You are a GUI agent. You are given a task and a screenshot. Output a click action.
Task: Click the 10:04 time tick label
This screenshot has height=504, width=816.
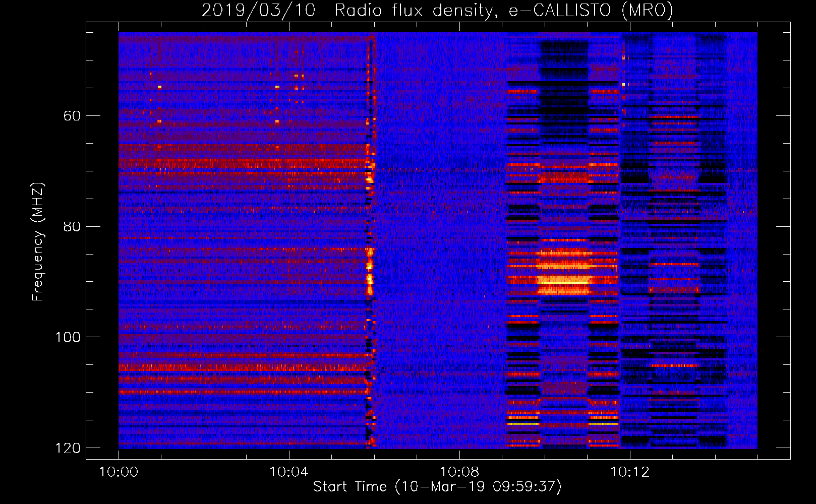point(289,472)
